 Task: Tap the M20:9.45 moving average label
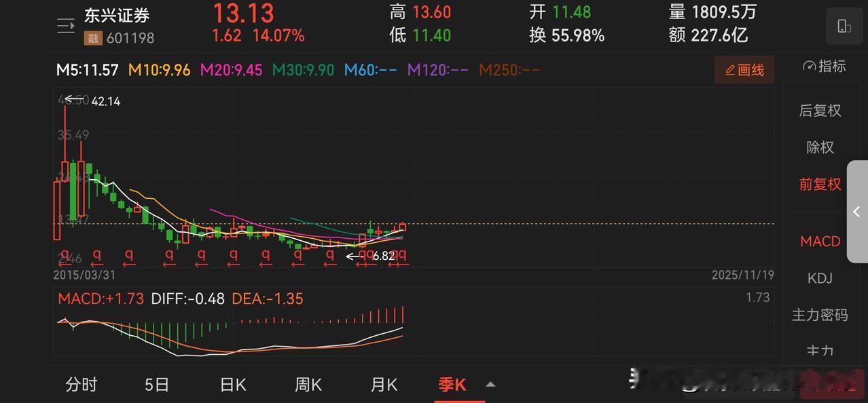pos(231,70)
